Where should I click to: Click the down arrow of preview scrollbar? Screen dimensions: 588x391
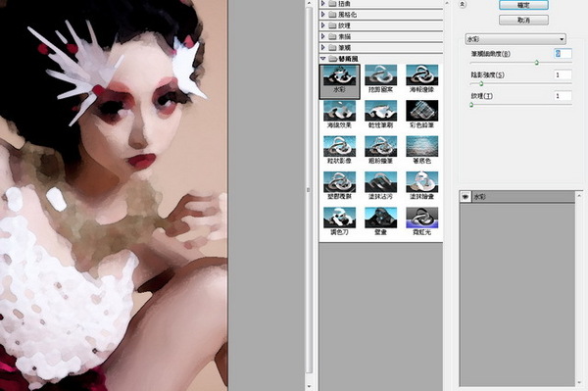pos(309,386)
